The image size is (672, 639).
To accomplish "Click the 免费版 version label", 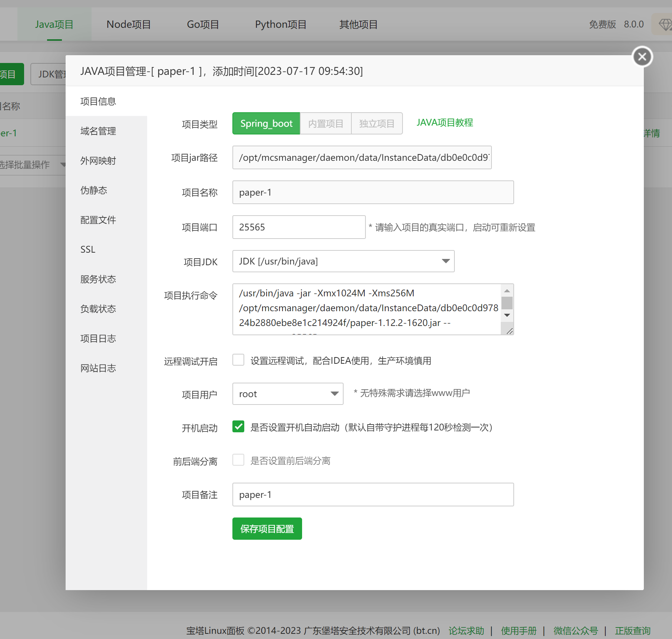I will [x=602, y=24].
